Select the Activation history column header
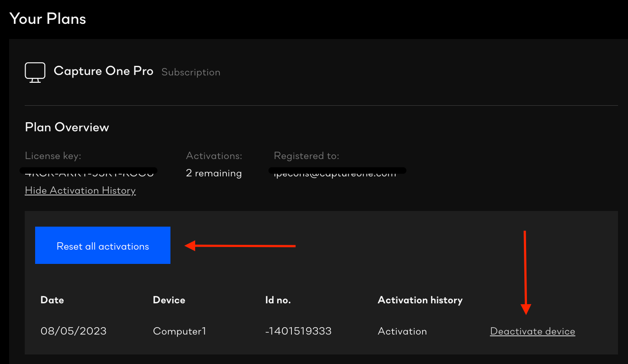Image resolution: width=628 pixels, height=364 pixels. (x=420, y=299)
